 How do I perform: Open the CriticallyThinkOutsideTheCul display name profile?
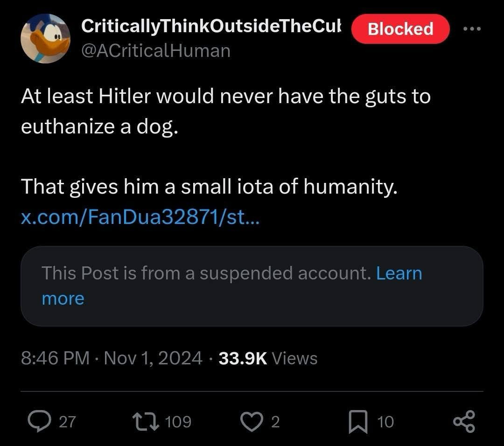(x=211, y=27)
